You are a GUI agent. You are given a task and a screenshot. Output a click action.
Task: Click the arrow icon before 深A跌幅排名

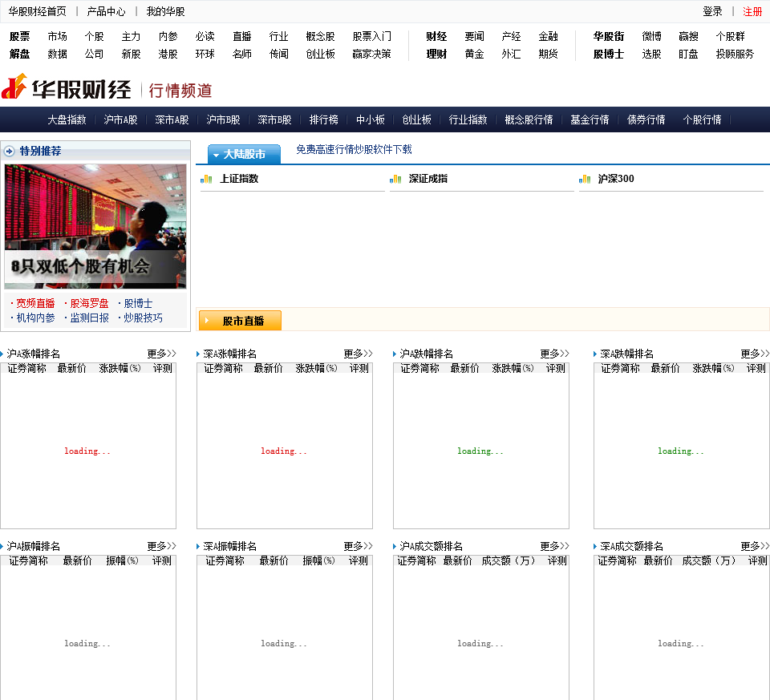(595, 354)
